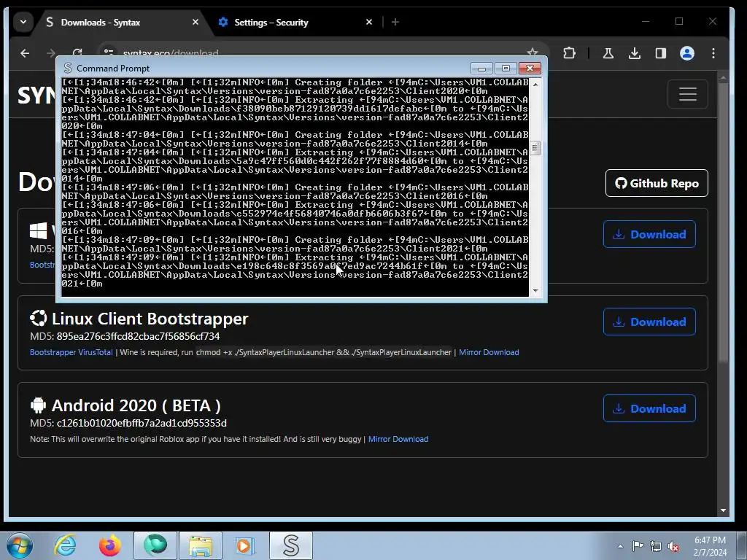Show hidden system tray icons

coord(620,546)
